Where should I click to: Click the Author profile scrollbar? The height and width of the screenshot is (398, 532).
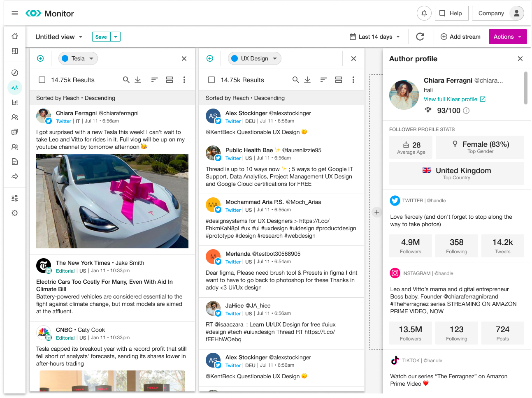coord(525,88)
